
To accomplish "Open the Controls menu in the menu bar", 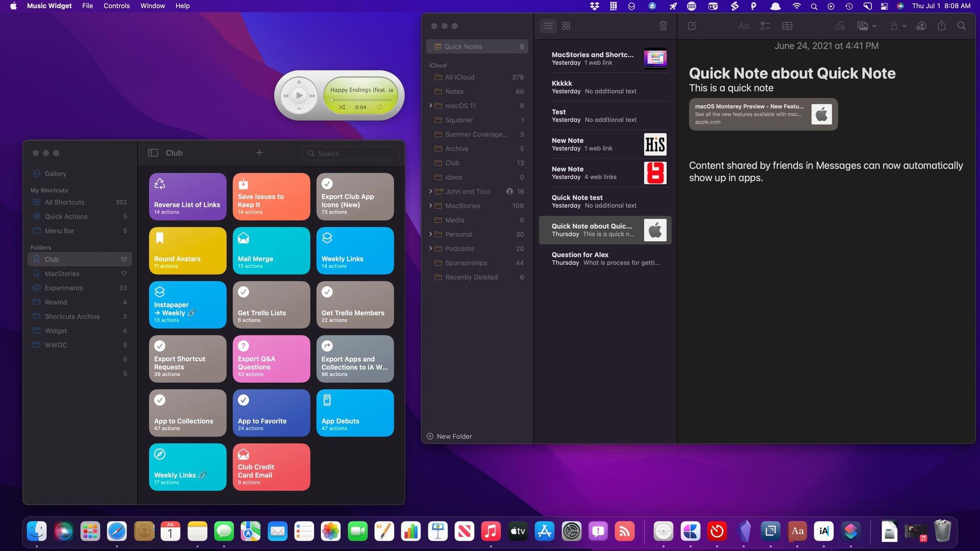I will click(x=116, y=6).
